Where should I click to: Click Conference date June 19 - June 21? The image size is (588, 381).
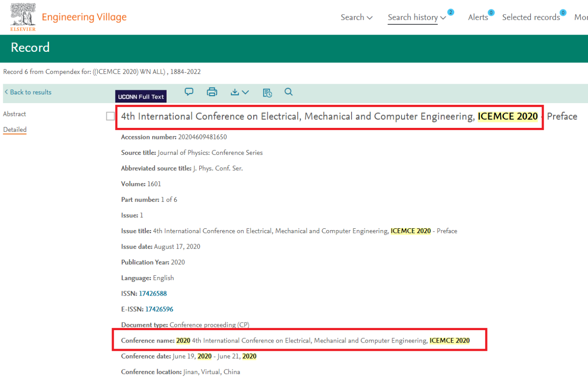[x=214, y=356]
